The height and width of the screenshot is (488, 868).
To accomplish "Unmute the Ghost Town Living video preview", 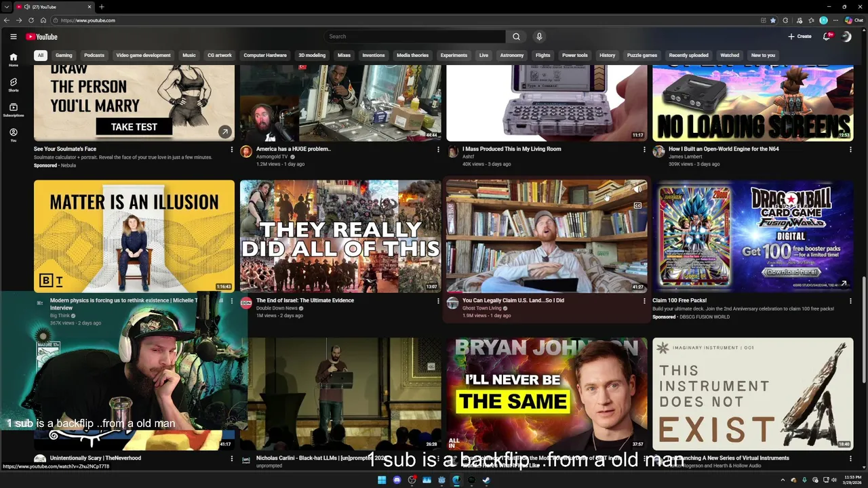I will coord(637,190).
